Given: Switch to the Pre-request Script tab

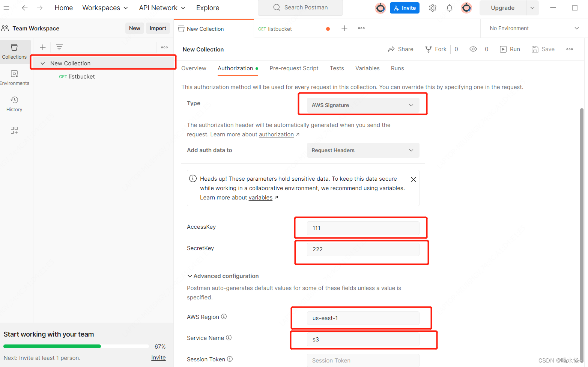Looking at the screenshot, I should pos(294,68).
